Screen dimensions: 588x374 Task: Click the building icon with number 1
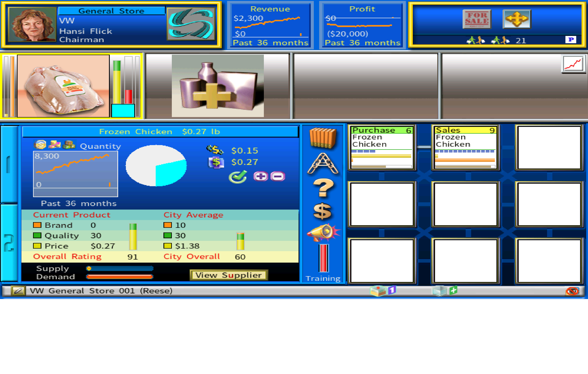(x=383, y=291)
